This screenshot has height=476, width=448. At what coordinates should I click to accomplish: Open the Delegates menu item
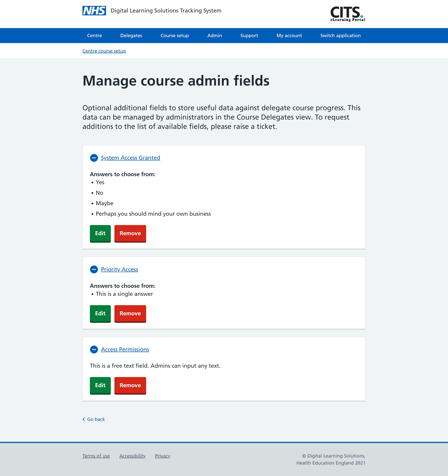(x=131, y=36)
